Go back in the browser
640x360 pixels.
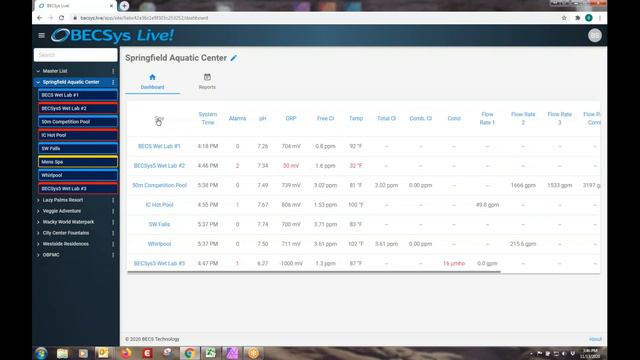coord(40,18)
